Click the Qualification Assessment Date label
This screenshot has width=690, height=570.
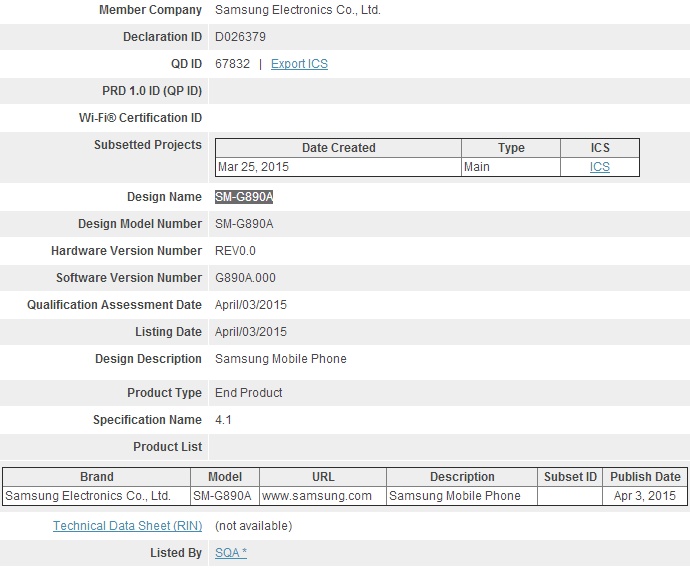click(114, 305)
